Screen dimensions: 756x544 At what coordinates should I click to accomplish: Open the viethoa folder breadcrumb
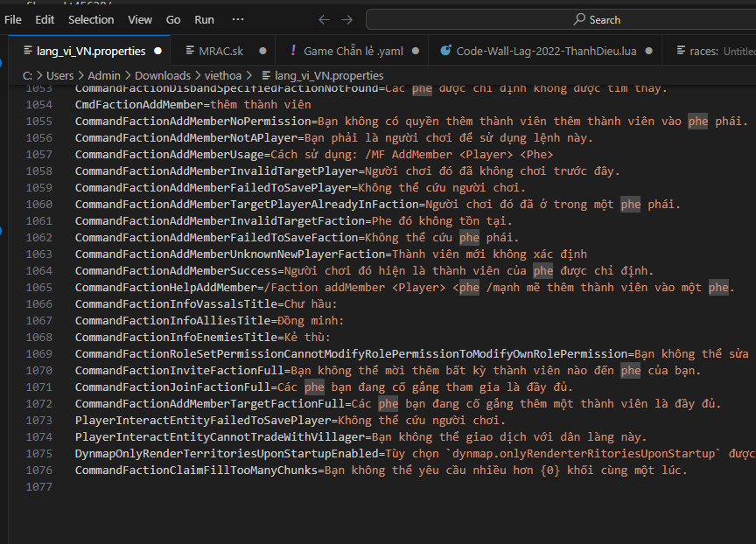[x=222, y=76]
